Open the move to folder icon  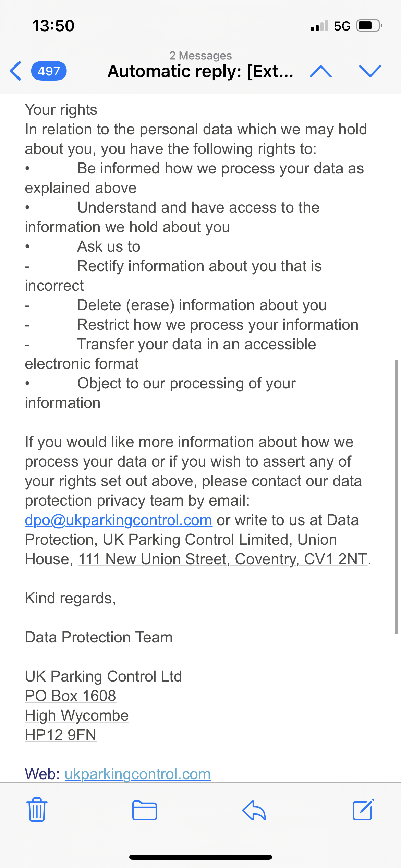(145, 810)
